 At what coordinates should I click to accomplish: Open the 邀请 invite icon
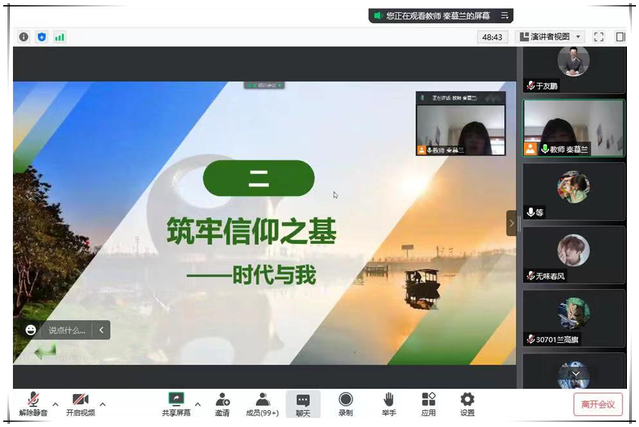[x=222, y=403]
